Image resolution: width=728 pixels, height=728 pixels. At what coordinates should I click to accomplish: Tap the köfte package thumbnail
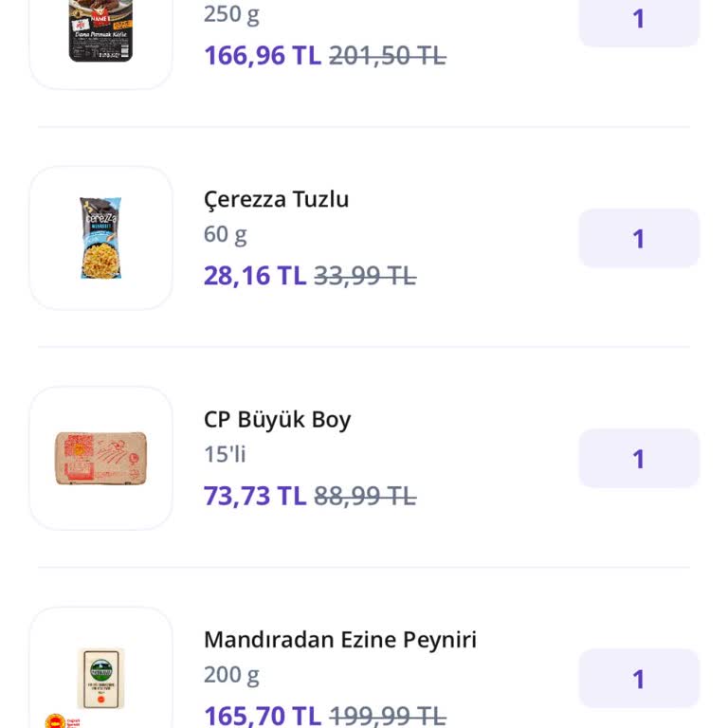coord(100,33)
